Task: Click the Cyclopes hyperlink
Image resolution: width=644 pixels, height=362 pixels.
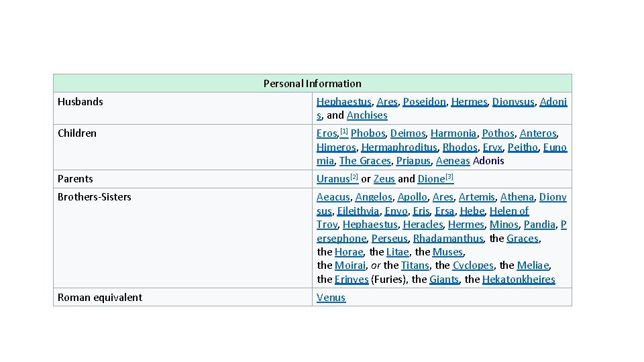Action: pyautogui.click(x=473, y=265)
